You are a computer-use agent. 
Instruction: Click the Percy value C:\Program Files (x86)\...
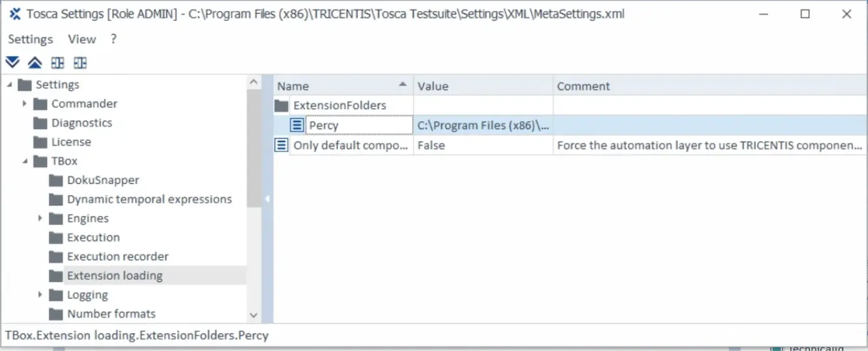pos(484,125)
